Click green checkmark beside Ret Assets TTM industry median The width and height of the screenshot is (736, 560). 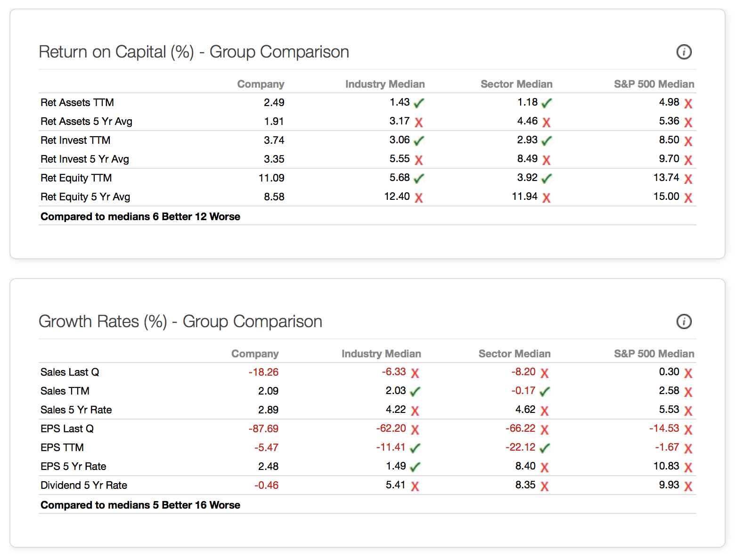click(419, 103)
